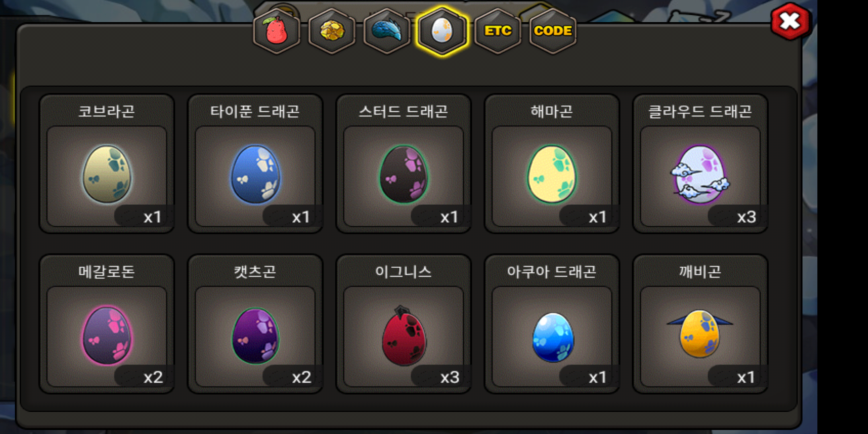Click the x3 count on 클라우드 드래곤
This screenshot has width=868, height=434.
pos(746,217)
